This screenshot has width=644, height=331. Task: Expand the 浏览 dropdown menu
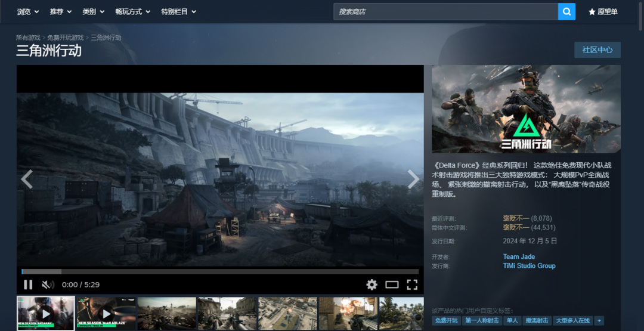pos(28,11)
